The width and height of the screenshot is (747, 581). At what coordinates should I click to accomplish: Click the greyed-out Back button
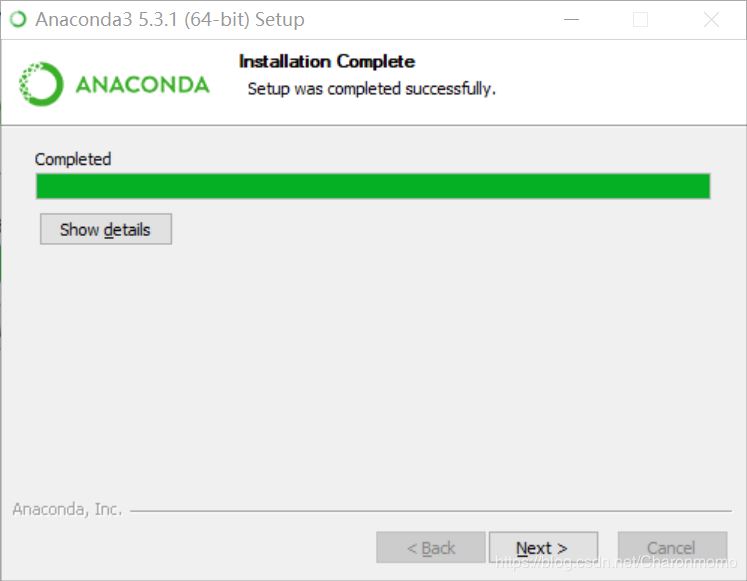[x=431, y=548]
